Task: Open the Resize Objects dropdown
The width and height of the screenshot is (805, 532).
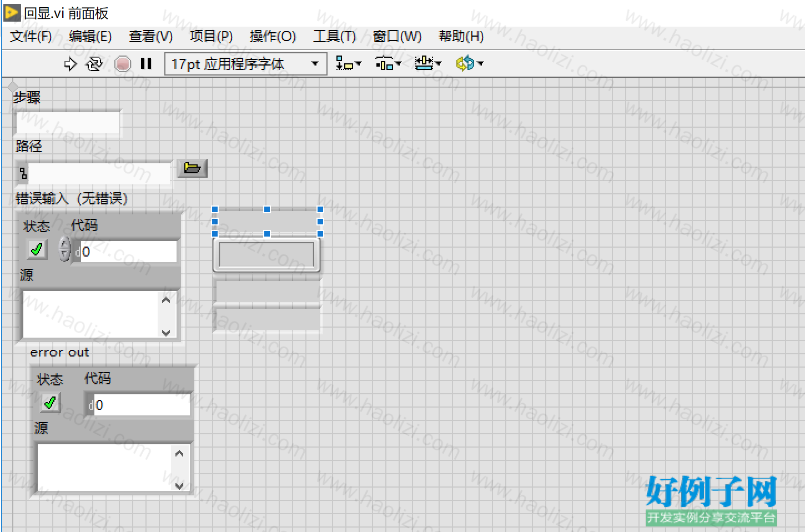Action: click(428, 63)
